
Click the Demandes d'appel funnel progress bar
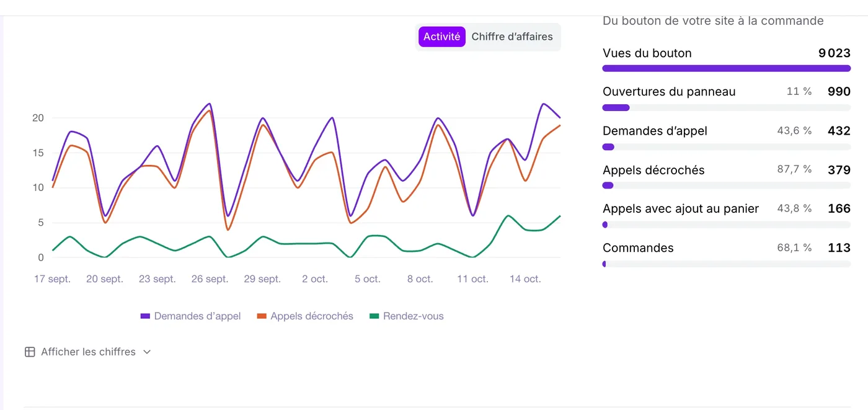tap(727, 146)
